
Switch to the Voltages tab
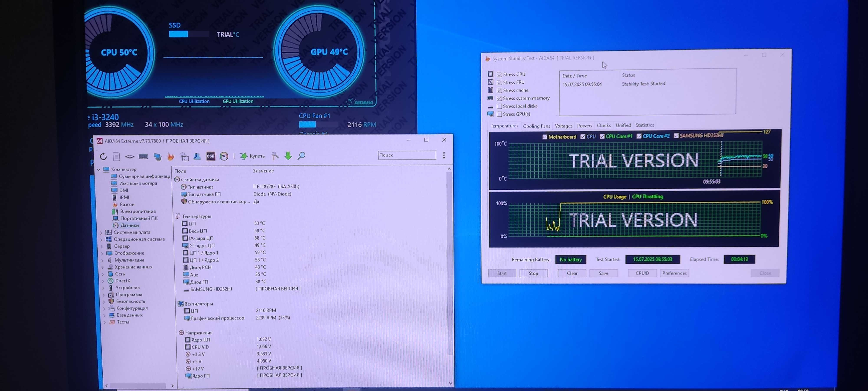563,126
